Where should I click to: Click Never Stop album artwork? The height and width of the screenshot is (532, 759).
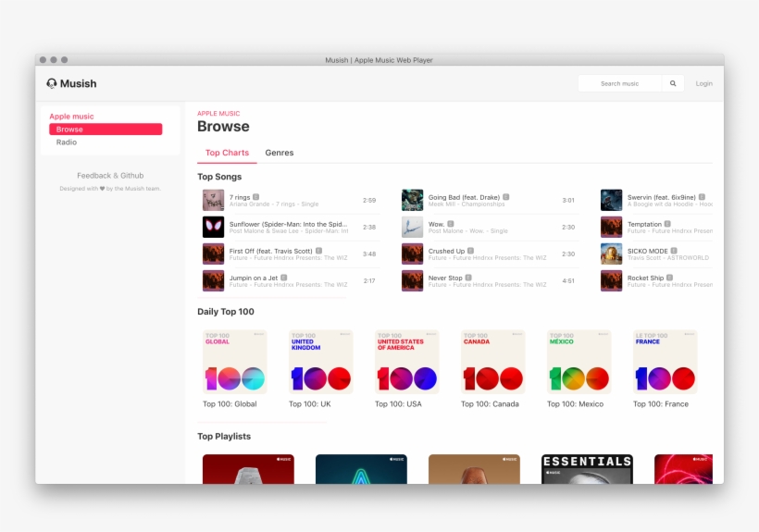tap(413, 280)
